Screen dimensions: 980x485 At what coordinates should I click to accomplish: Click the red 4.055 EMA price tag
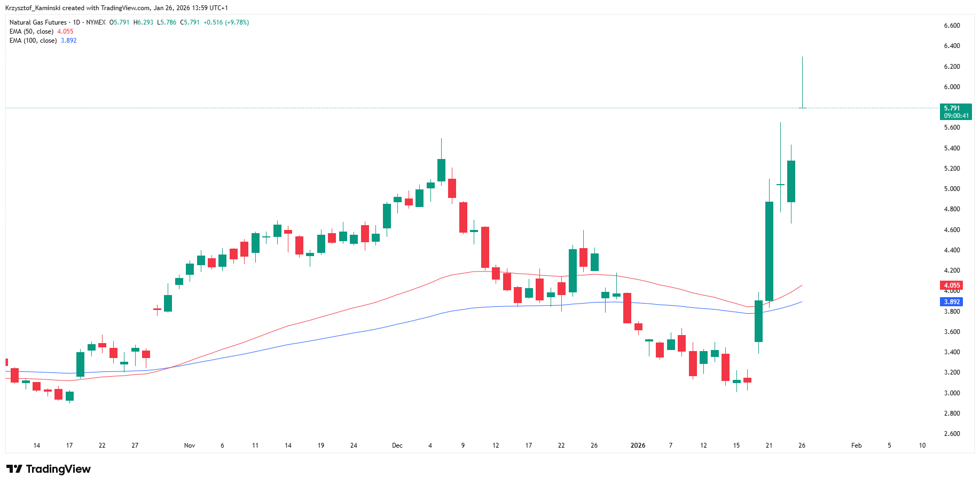point(952,285)
